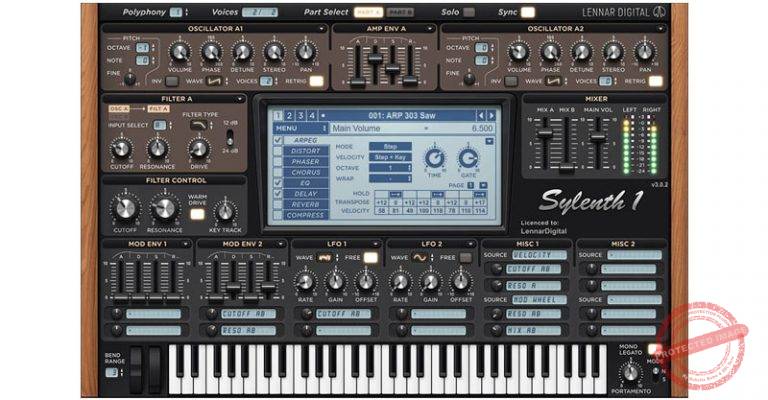The height and width of the screenshot is (400, 768).
Task: Open the EQ effect page
Action: pyautogui.click(x=306, y=183)
